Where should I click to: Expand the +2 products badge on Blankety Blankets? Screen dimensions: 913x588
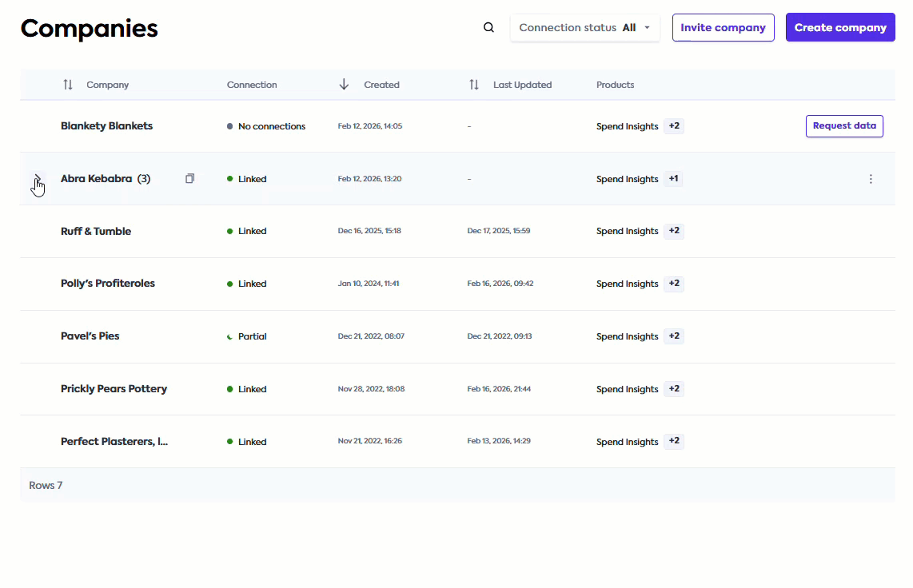(673, 126)
